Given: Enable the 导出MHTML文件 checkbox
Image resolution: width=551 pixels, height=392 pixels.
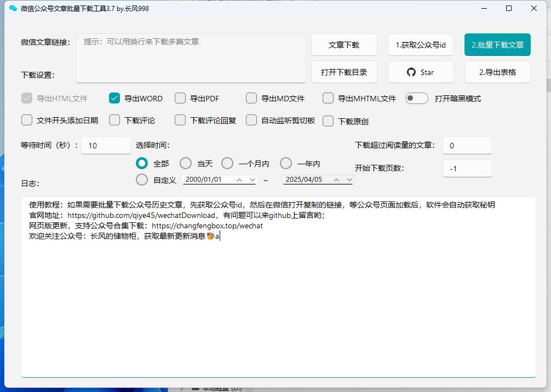Looking at the screenshot, I should [328, 99].
